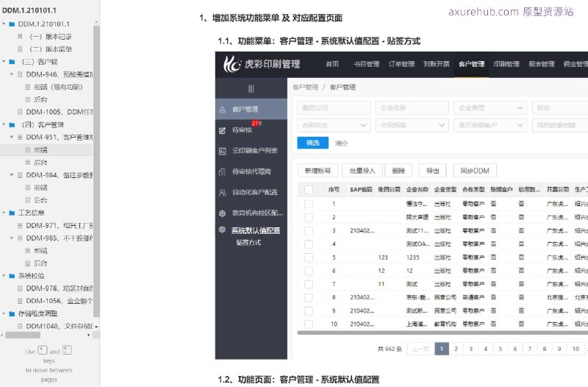Check the checkbox for row 5

[309, 258]
